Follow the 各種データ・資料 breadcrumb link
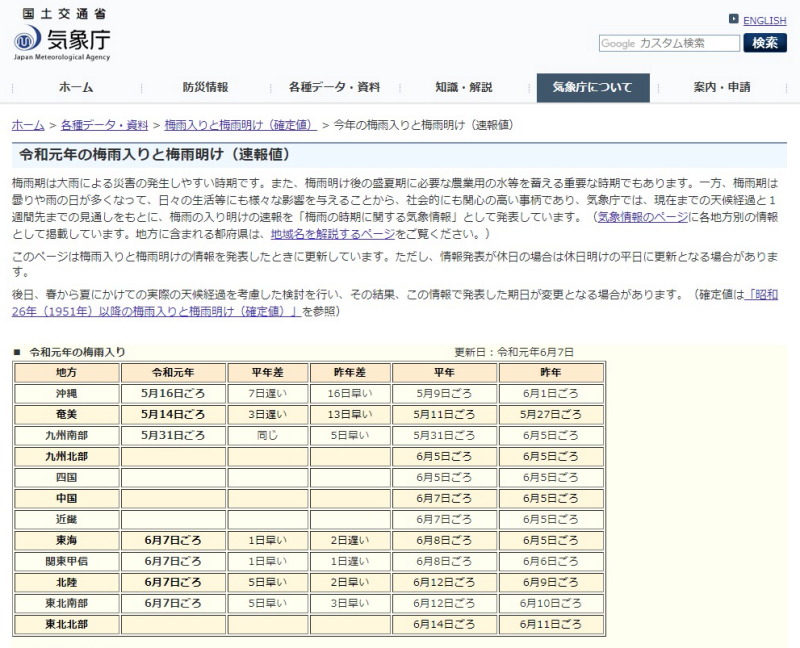 (104, 125)
